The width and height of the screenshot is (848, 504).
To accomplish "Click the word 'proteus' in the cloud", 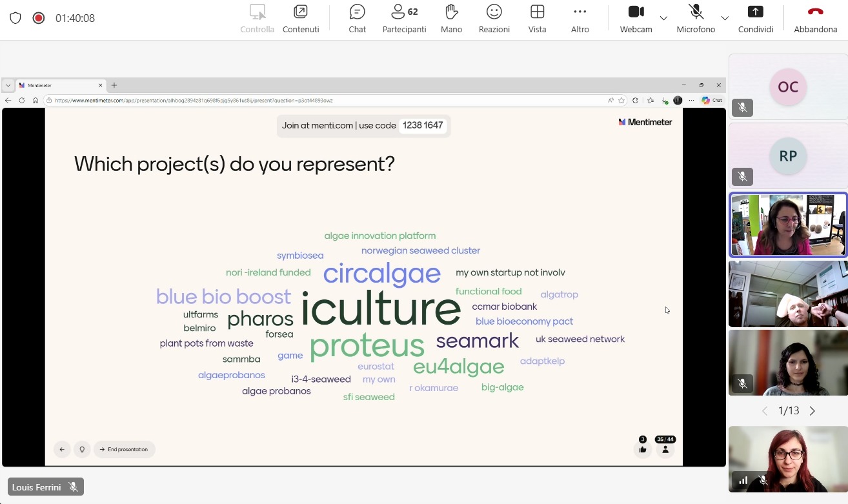I will [x=367, y=346].
